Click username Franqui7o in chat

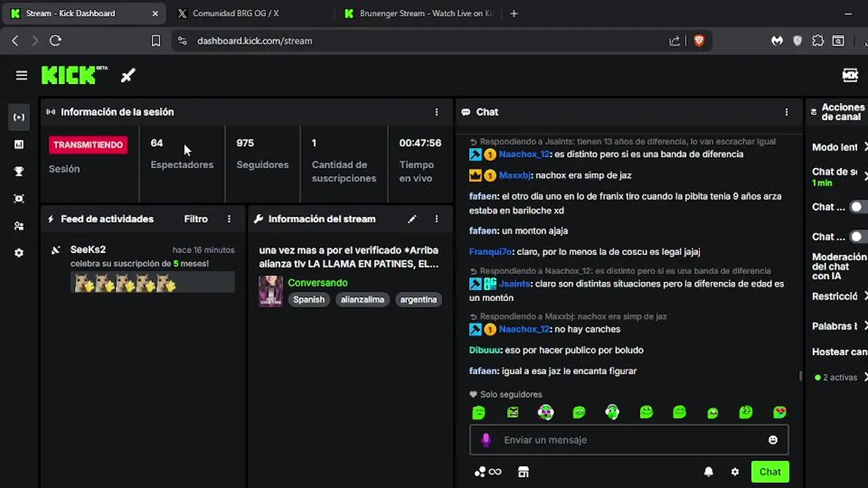(490, 251)
